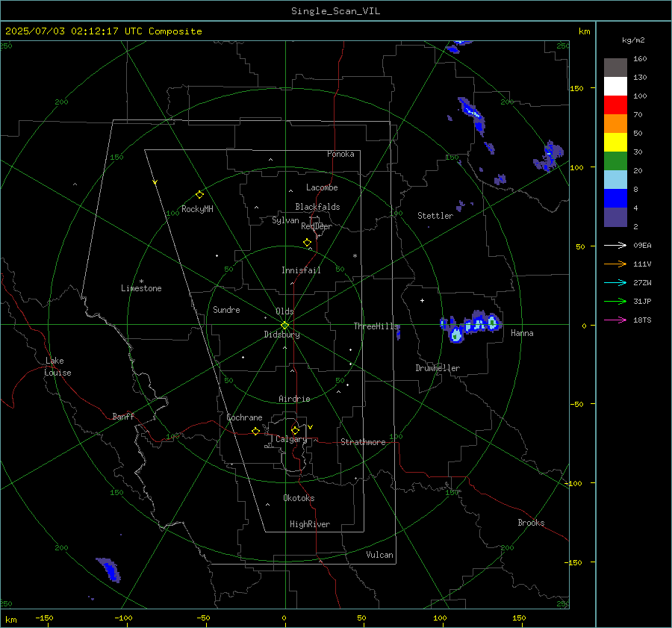Click the Stettler label
The height and width of the screenshot is (628, 672).
coord(435,216)
